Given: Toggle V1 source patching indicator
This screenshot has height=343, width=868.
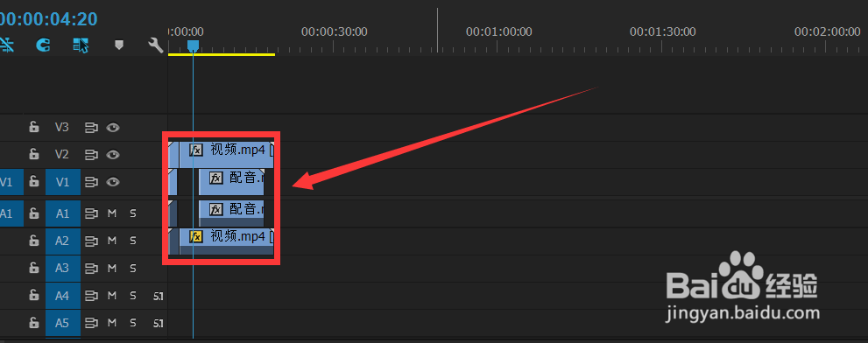Looking at the screenshot, I should coord(11,181).
